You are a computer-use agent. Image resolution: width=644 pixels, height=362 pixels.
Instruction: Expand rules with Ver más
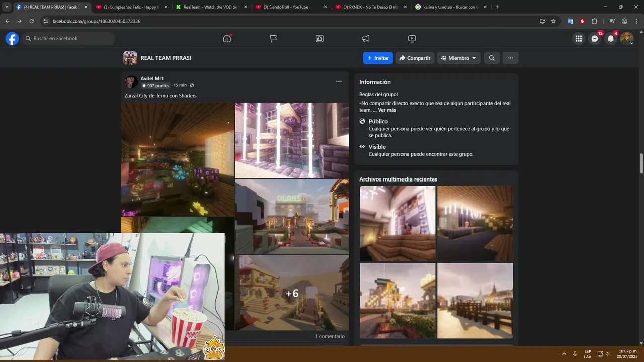[x=387, y=110]
